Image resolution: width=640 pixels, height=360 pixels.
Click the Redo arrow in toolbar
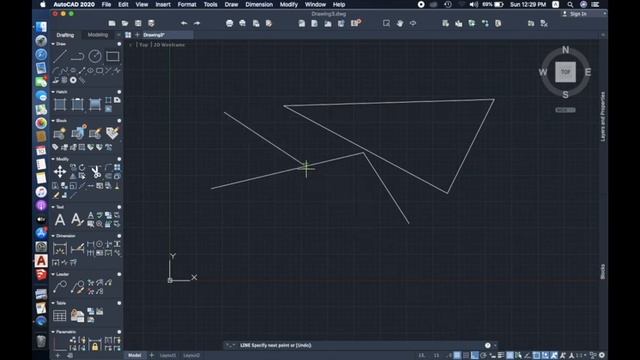point(197,23)
